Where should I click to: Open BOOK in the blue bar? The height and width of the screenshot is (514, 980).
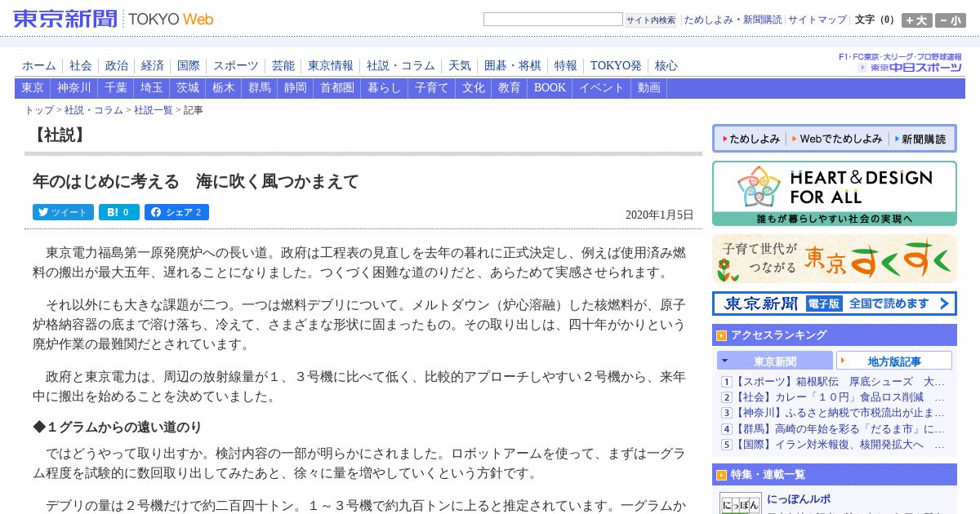click(550, 88)
